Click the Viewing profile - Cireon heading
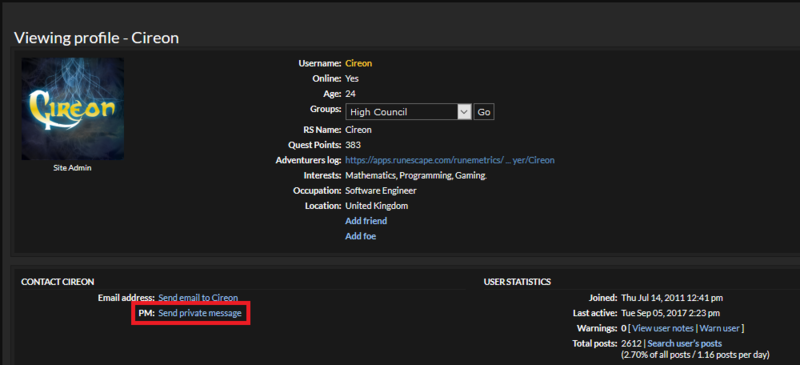 (96, 38)
